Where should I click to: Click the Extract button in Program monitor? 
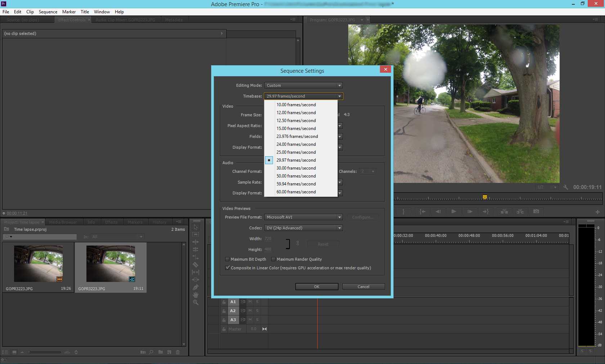tap(520, 212)
